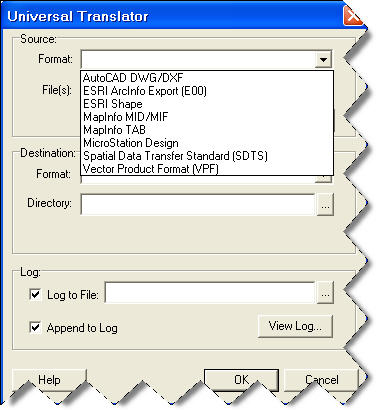The image size is (376, 410).
Task: Choose ESRI ArcInfo Export (E00) format
Action: 207,91
